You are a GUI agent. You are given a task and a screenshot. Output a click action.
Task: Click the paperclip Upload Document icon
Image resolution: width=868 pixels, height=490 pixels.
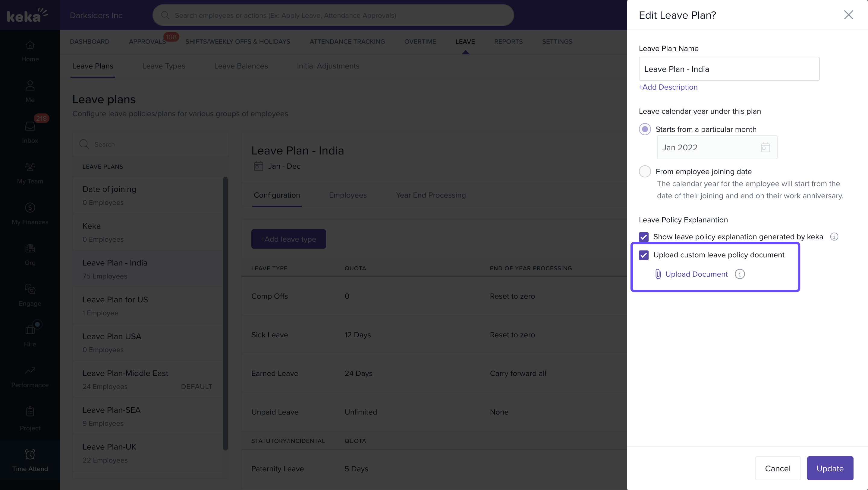point(658,274)
